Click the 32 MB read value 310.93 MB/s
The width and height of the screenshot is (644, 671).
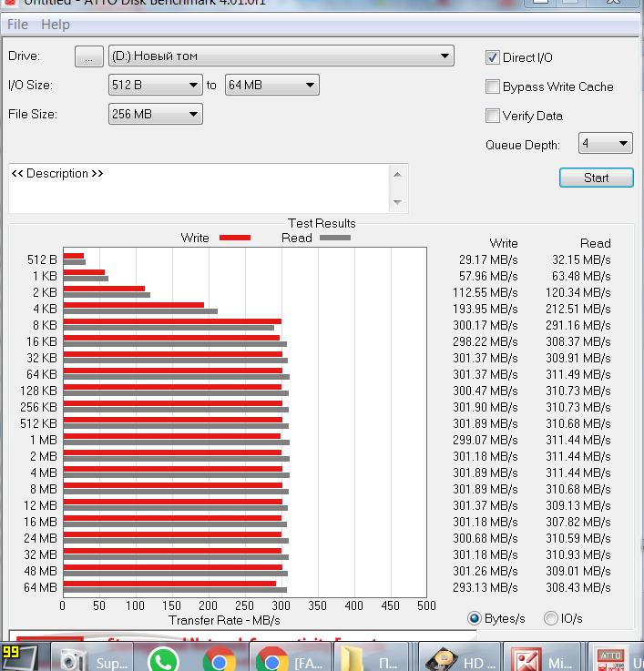coord(578,554)
